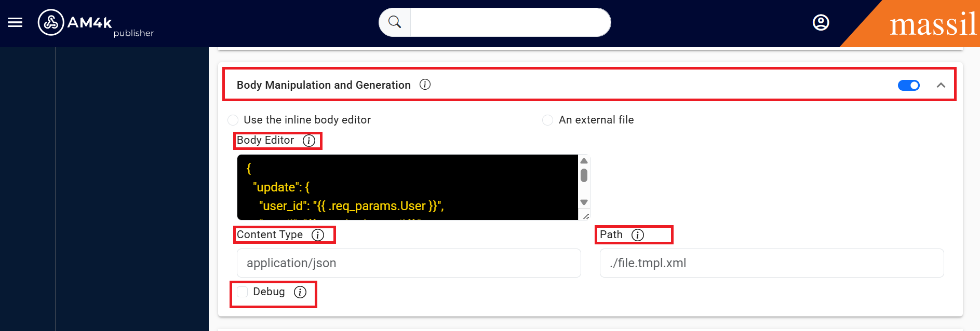Show info tooltip for Body Editor
This screenshot has width=980, height=331.
309,141
